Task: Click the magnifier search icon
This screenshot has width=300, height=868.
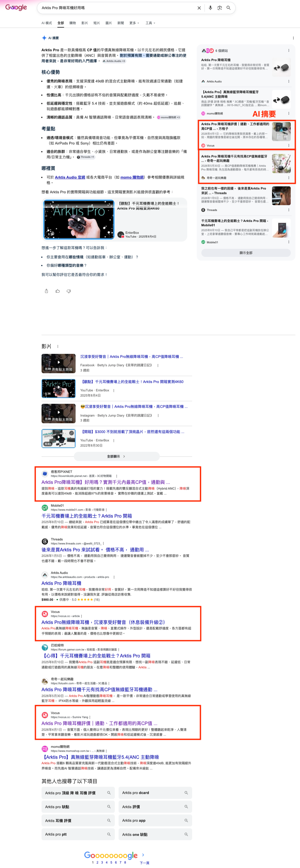Action: point(229,8)
